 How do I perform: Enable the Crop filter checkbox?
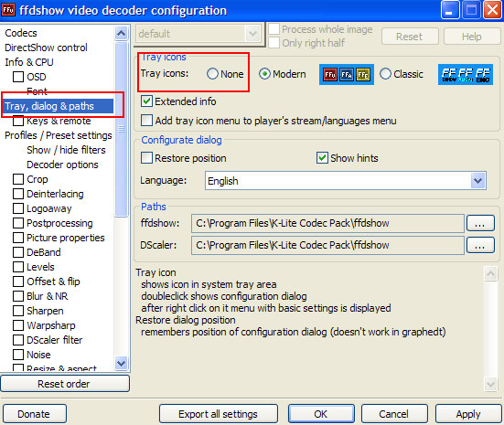point(18,179)
